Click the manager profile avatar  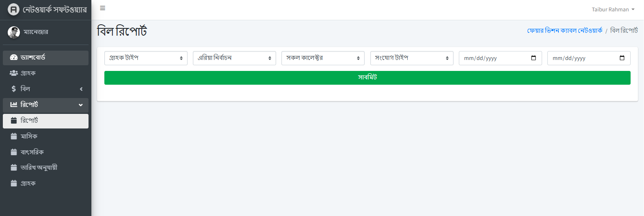pyautogui.click(x=14, y=32)
